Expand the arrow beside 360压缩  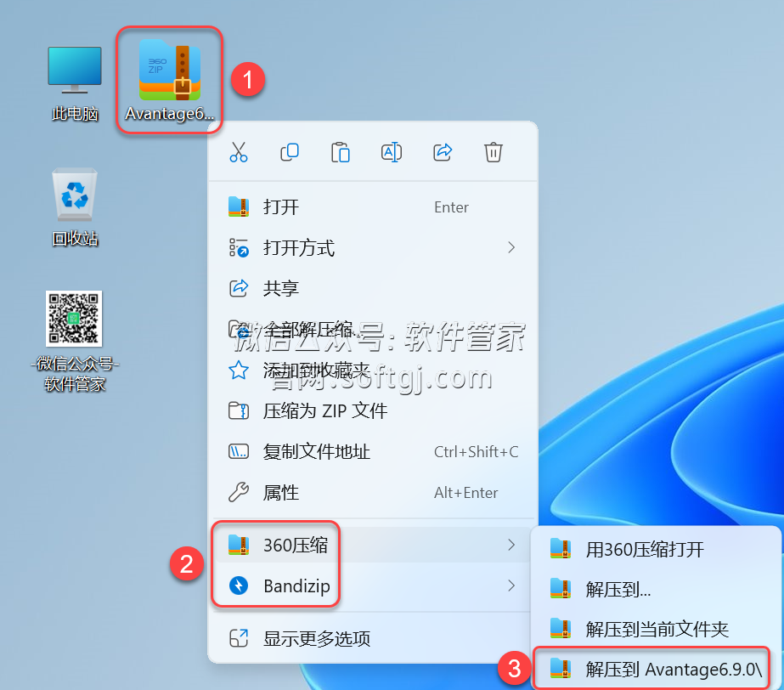coord(511,545)
